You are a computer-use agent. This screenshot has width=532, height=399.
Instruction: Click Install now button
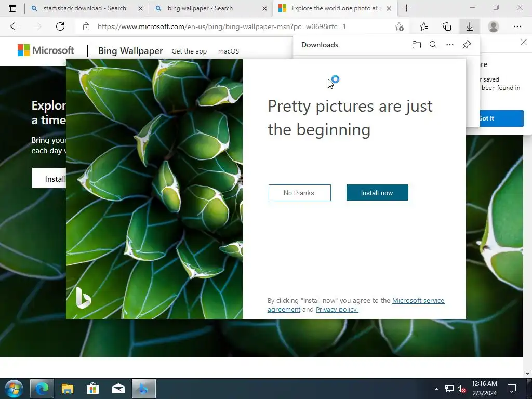tap(377, 193)
